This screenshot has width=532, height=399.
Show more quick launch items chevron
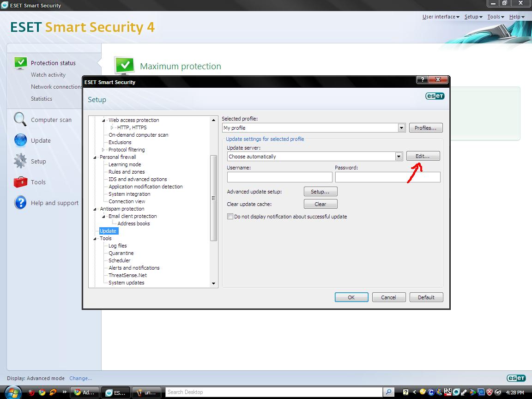tap(65, 392)
